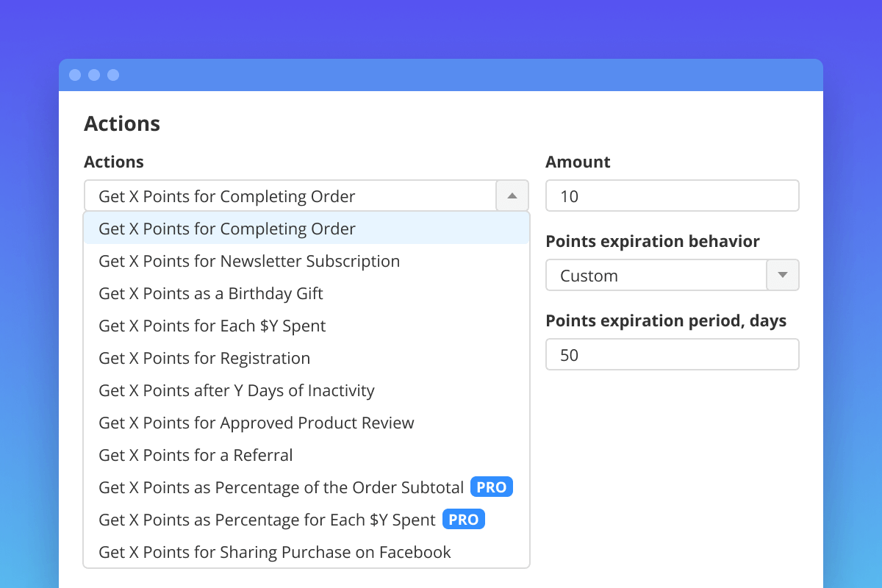
Task: Pick Get X Points for Approved Product Review
Action: (257, 423)
